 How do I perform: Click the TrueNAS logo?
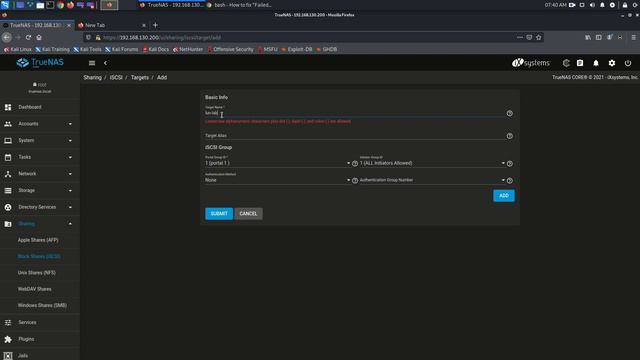pos(40,63)
